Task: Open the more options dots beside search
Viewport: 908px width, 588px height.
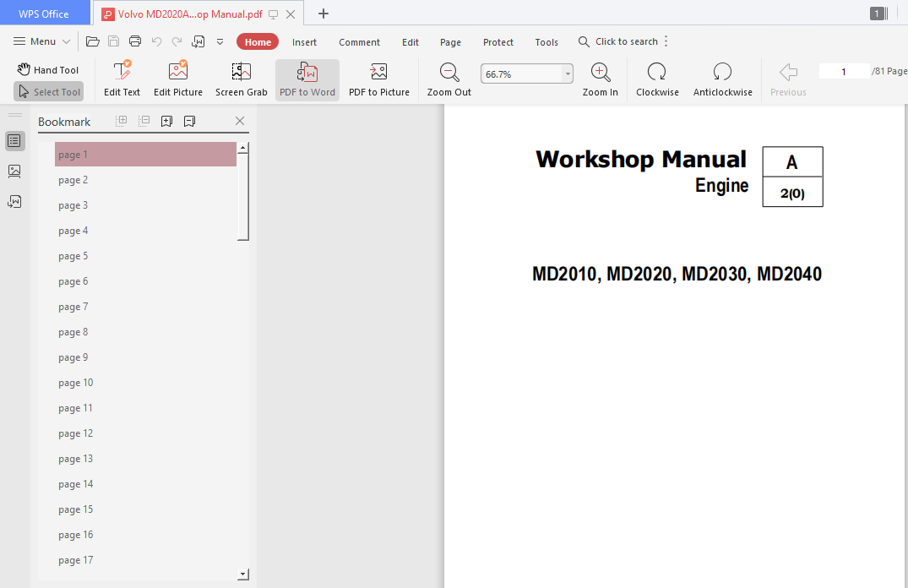Action: tap(666, 41)
